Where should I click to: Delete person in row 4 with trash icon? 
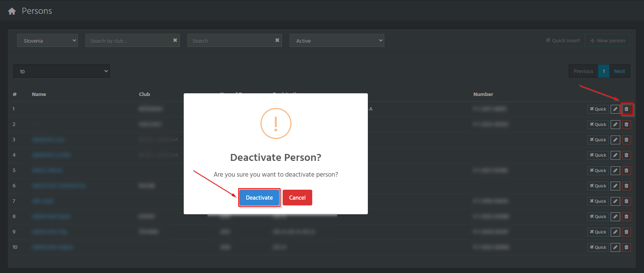click(x=626, y=155)
